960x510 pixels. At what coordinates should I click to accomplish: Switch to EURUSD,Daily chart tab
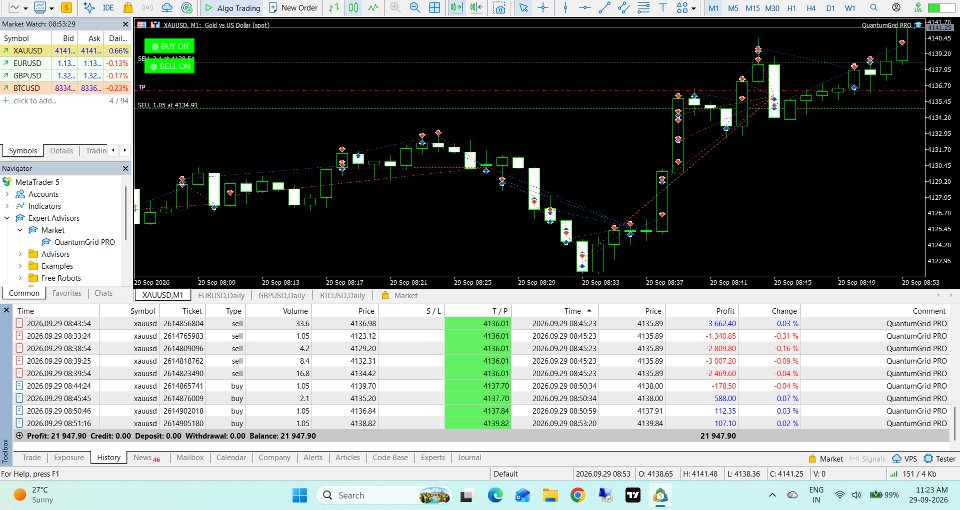coord(221,295)
